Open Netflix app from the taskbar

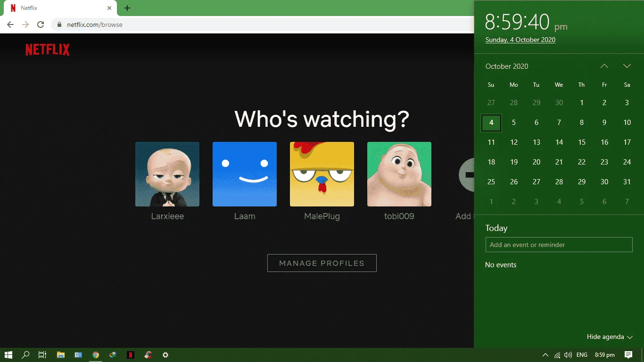(x=131, y=355)
